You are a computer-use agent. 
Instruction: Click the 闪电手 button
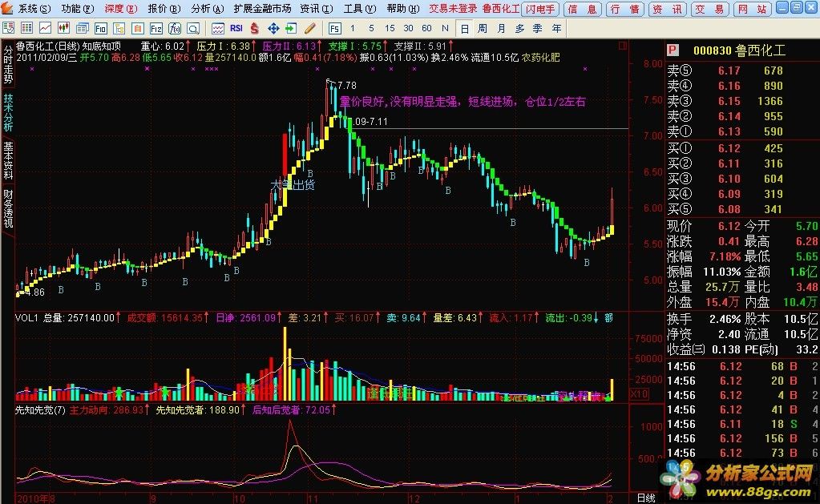(541, 9)
